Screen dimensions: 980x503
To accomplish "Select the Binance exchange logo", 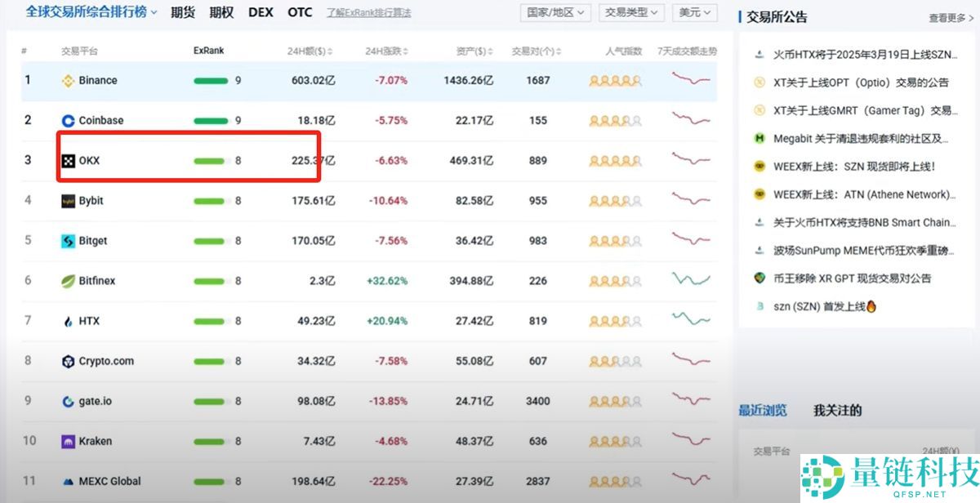I will [69, 80].
